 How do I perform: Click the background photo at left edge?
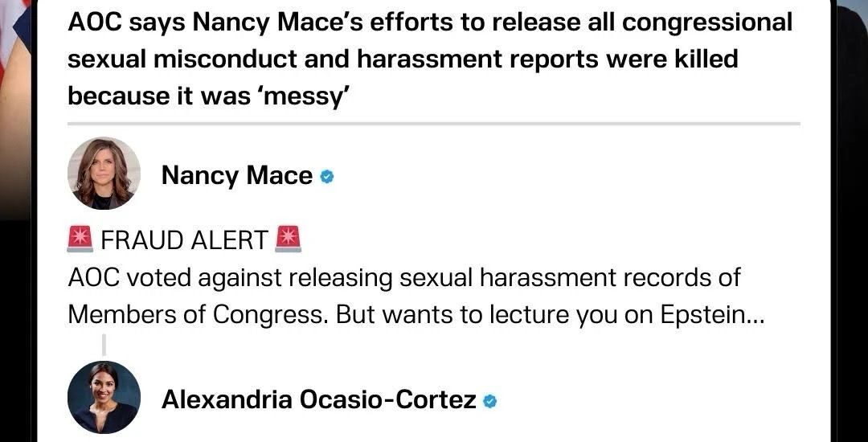point(15,111)
